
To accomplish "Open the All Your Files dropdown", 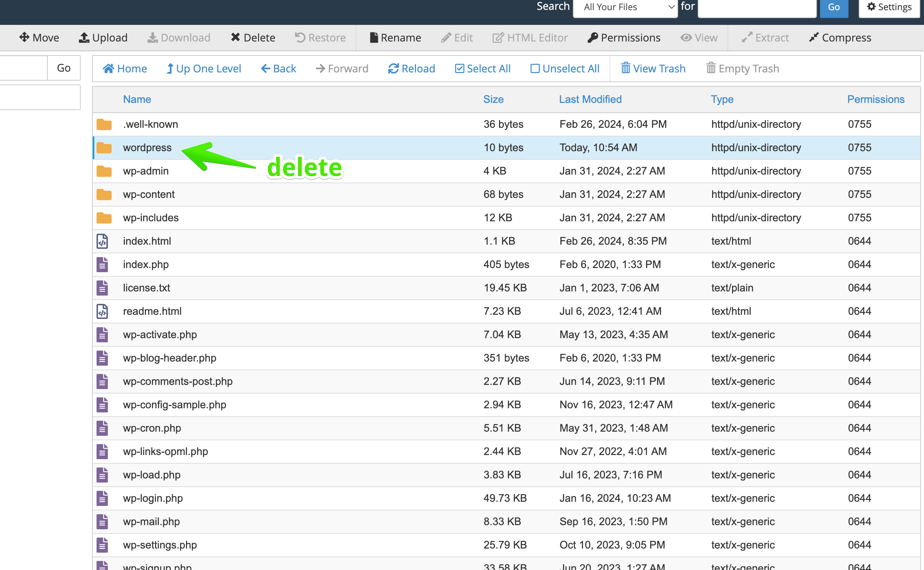I will point(625,7).
